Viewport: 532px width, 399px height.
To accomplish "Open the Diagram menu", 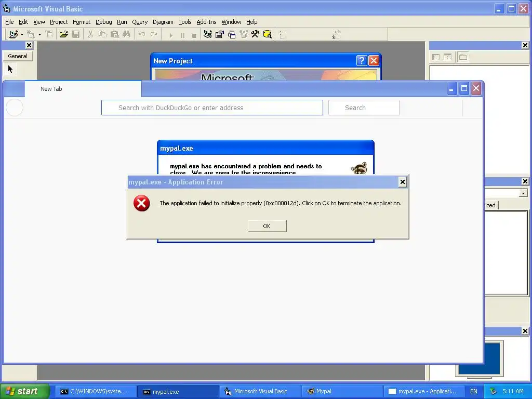I will click(x=163, y=22).
